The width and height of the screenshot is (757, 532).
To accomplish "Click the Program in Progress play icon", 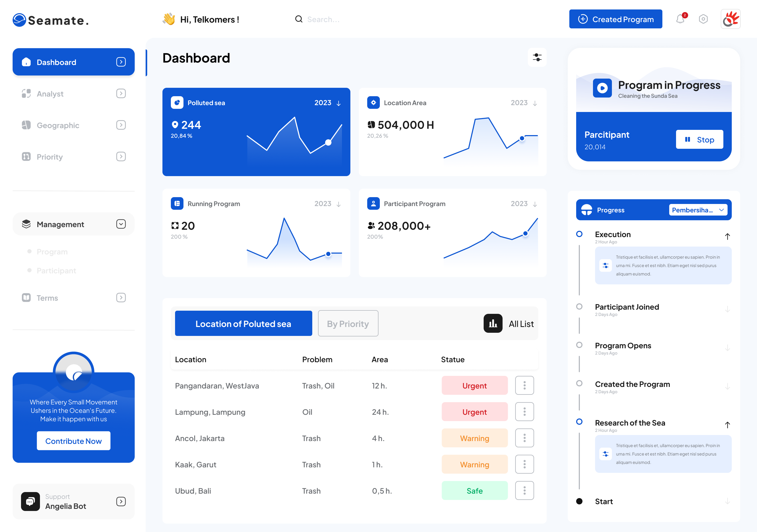I will (602, 88).
